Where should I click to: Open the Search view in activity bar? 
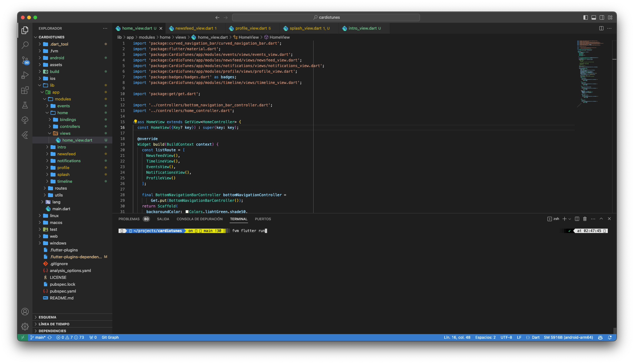point(25,45)
